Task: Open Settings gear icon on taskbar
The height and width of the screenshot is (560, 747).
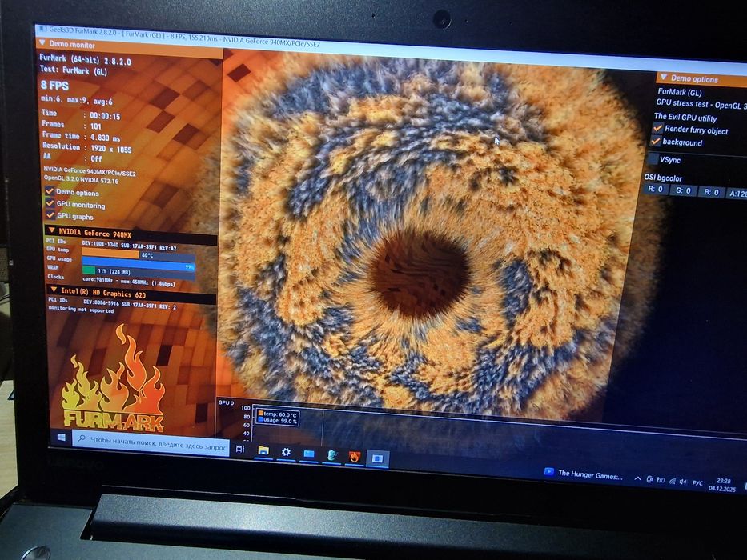Action: pyautogui.click(x=286, y=452)
